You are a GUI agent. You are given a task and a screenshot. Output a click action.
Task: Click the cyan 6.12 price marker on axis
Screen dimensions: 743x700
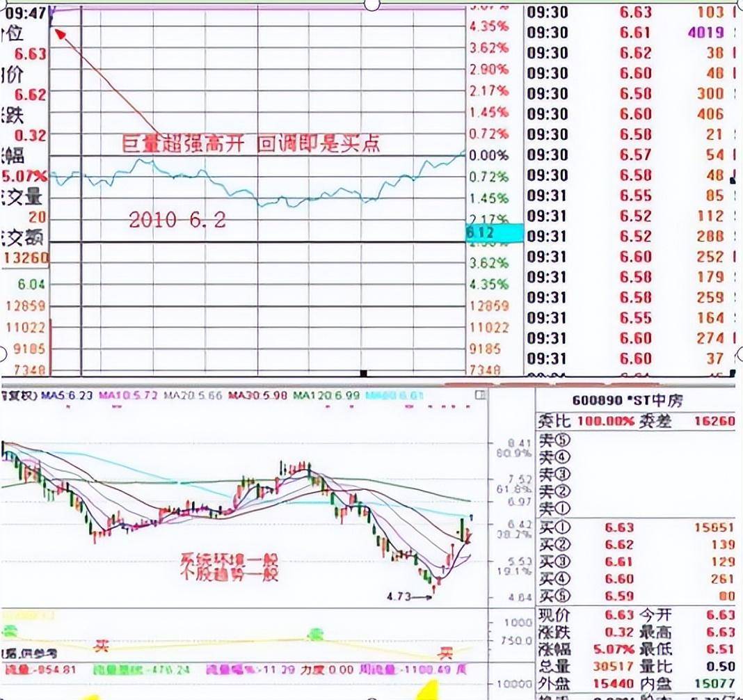[x=495, y=232]
